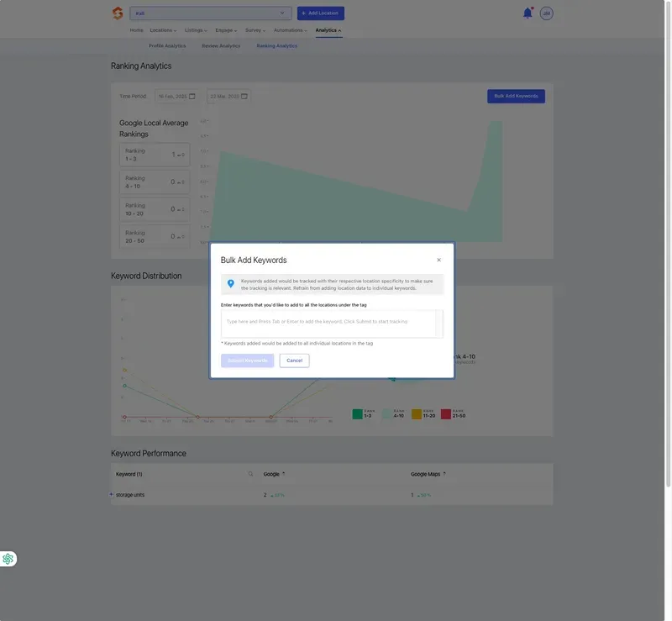Open the #all tag dropdown
672x621 pixels.
(211, 13)
